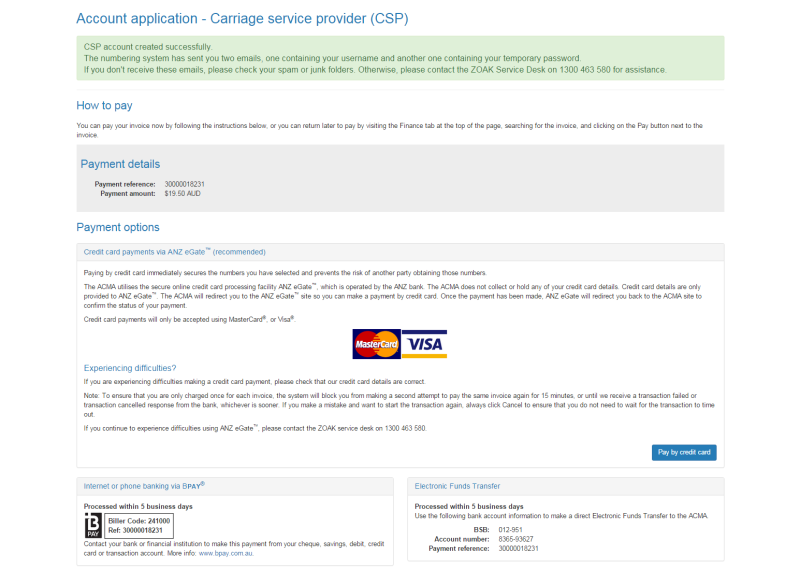Viewport: 800px width, 584px height.
Task: Click the payment amount $19.50 AUD
Action: point(180,194)
